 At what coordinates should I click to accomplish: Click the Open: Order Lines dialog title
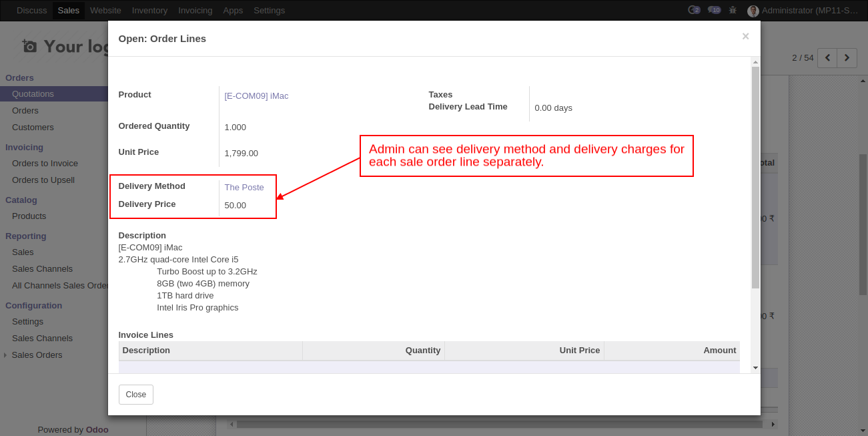pos(162,39)
